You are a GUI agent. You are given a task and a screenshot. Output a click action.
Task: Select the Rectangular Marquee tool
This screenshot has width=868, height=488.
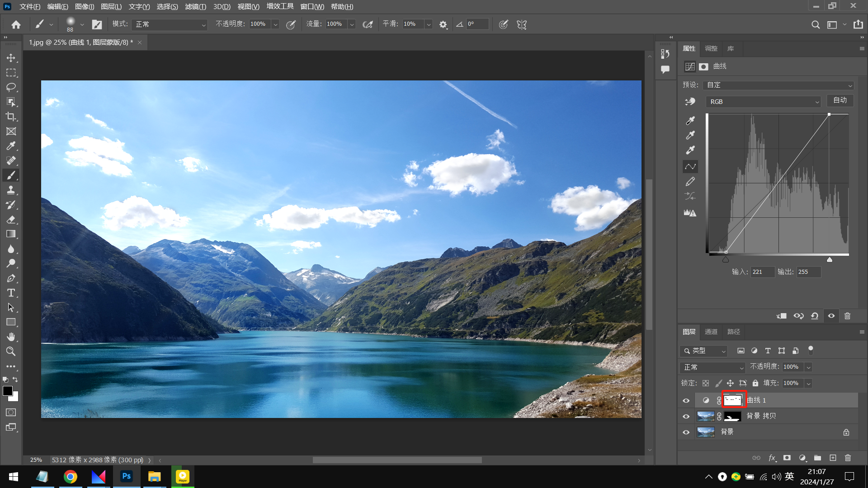click(11, 73)
